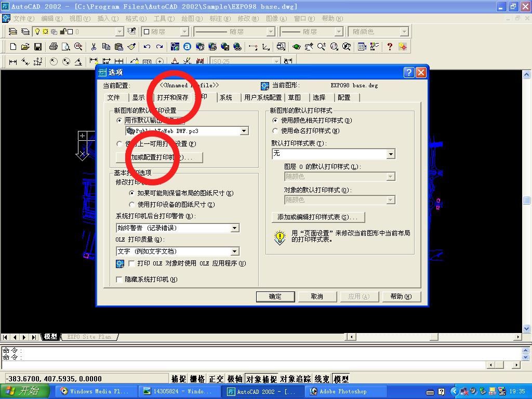Open the linetype control 随层 dropdown

point(270,32)
